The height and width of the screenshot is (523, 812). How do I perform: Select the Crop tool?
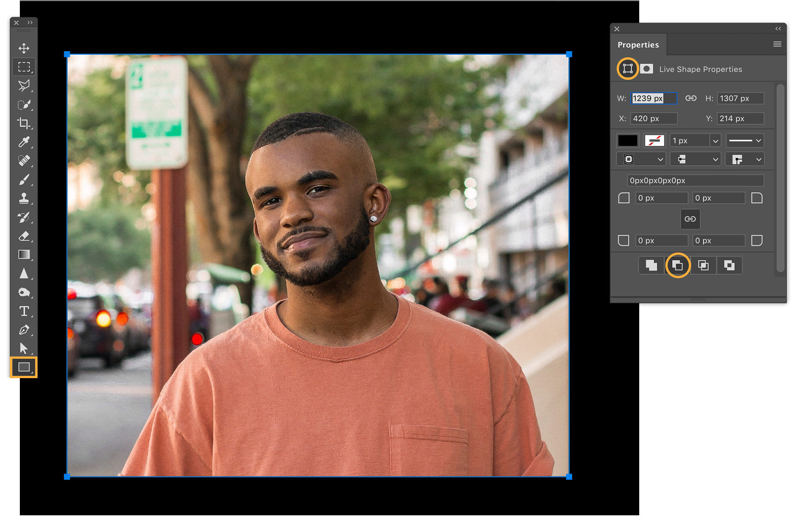24,123
